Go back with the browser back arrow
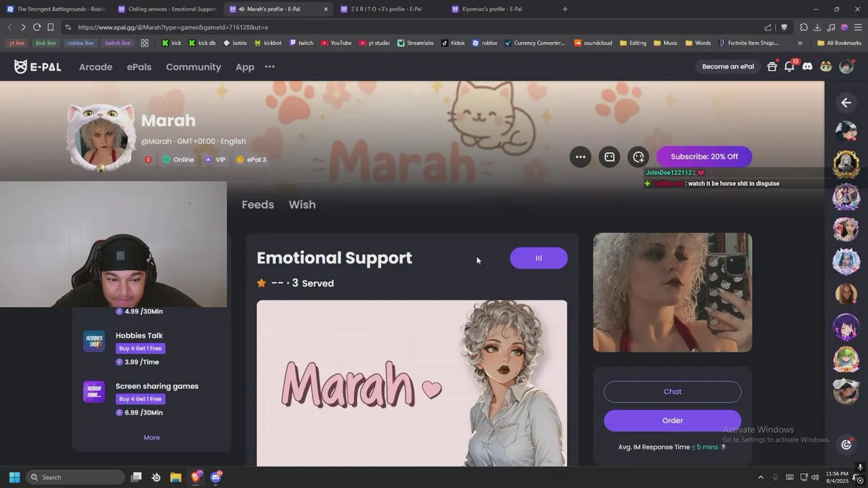Screen dimensions: 868x488 tap(9, 27)
